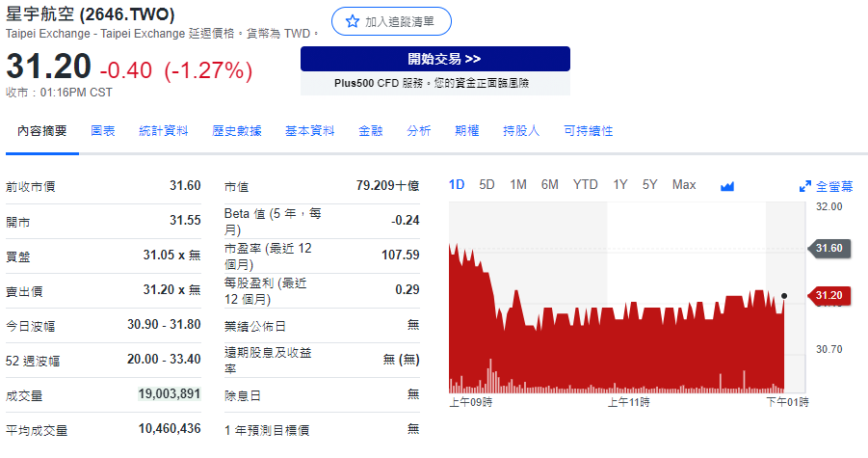Click the 除息日 ex-dividend date label
The image size is (868, 458).
243,396
